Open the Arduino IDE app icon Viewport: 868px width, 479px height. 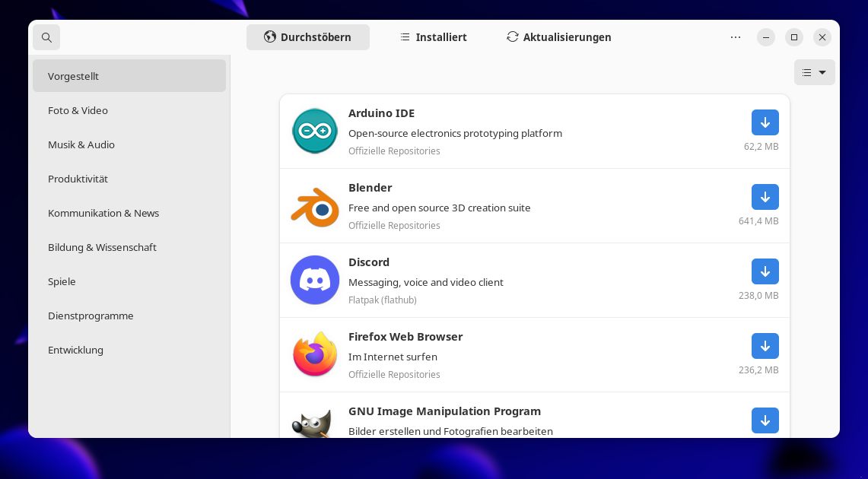[x=314, y=131]
